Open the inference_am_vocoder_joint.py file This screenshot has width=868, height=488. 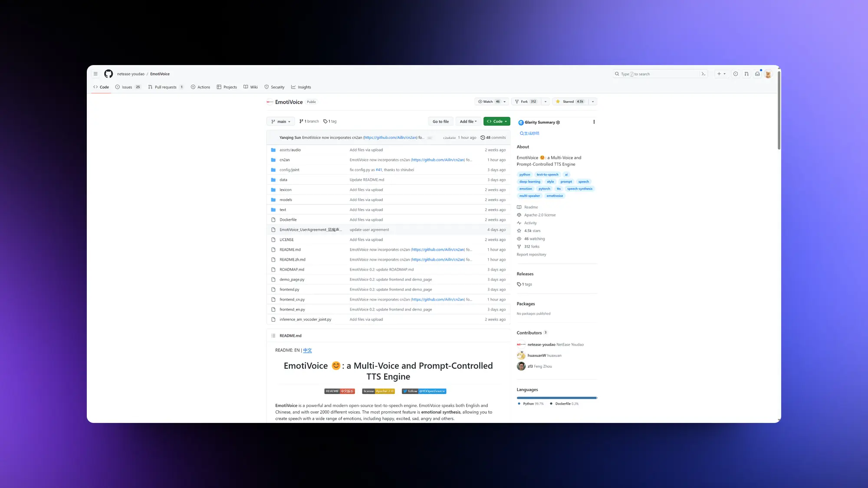305,320
